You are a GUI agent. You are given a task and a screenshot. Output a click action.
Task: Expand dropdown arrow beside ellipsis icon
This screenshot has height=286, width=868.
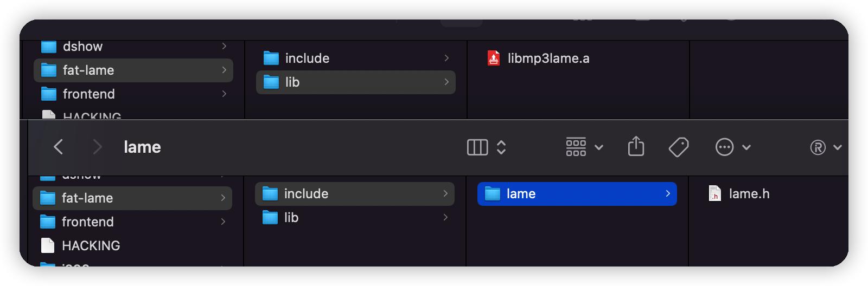[x=747, y=147]
